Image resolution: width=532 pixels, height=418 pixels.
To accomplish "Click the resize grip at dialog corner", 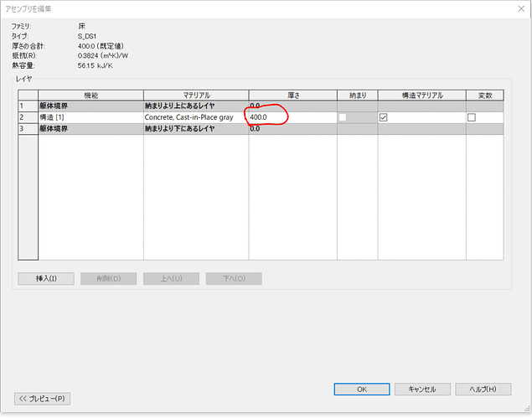I will [x=527, y=408].
